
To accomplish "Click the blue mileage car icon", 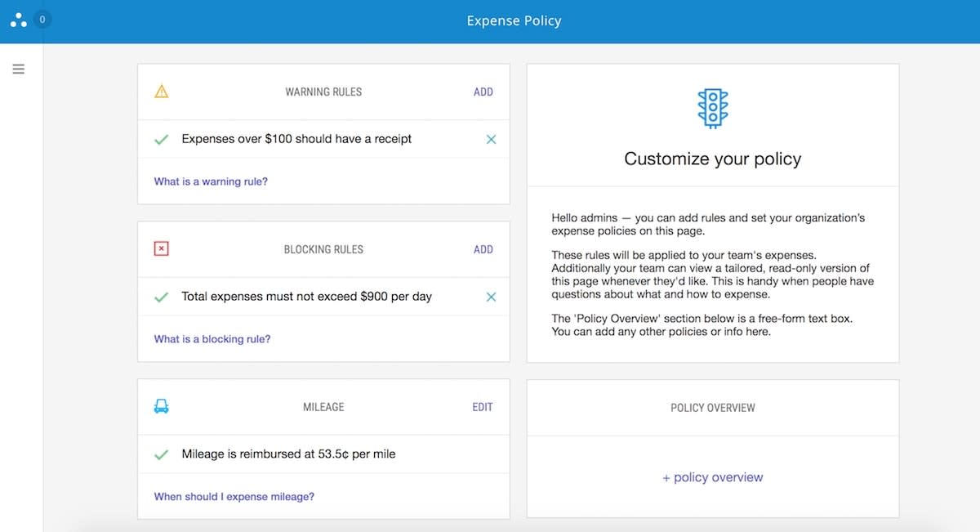I will 162,406.
